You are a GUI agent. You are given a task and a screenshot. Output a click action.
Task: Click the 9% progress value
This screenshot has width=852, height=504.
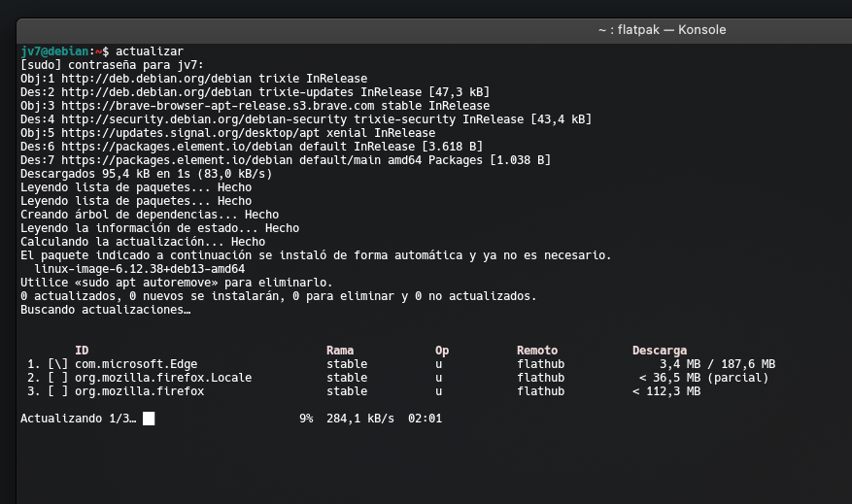[x=306, y=419]
